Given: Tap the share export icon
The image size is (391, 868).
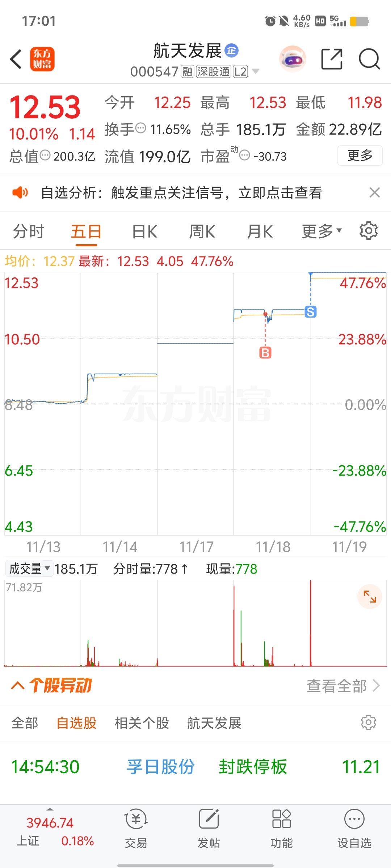Looking at the screenshot, I should (332, 59).
